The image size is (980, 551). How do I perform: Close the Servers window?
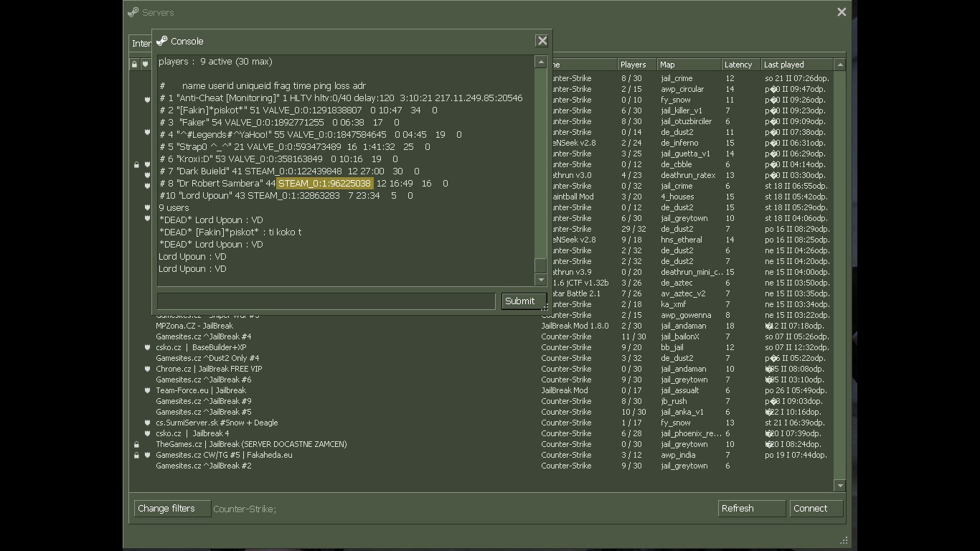(842, 12)
